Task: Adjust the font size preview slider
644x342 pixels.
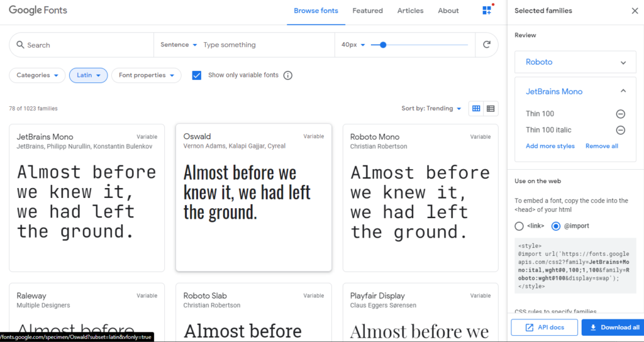Action: click(x=383, y=45)
